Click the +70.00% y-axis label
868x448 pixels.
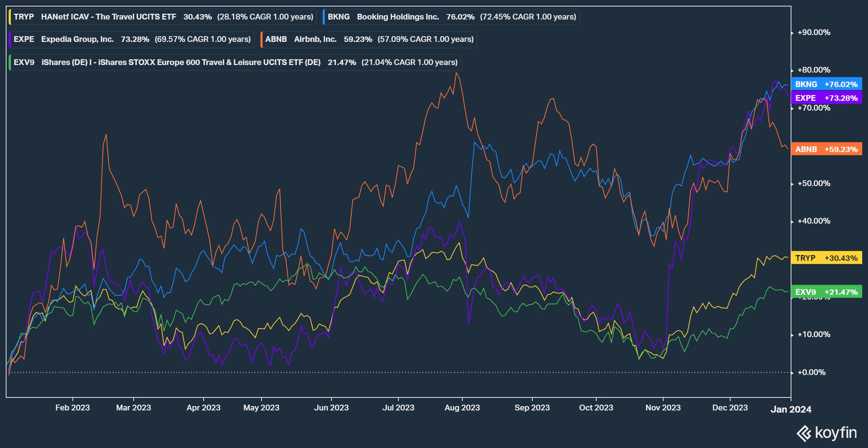814,108
